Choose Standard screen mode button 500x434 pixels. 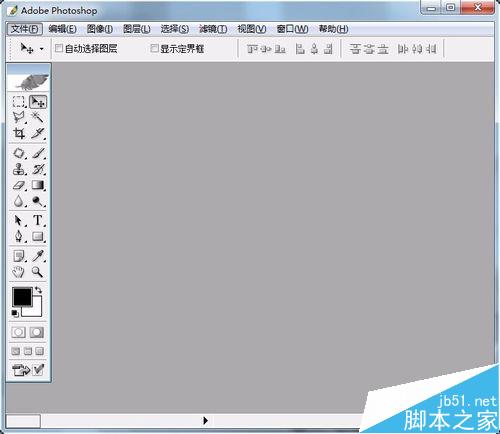(x=16, y=351)
